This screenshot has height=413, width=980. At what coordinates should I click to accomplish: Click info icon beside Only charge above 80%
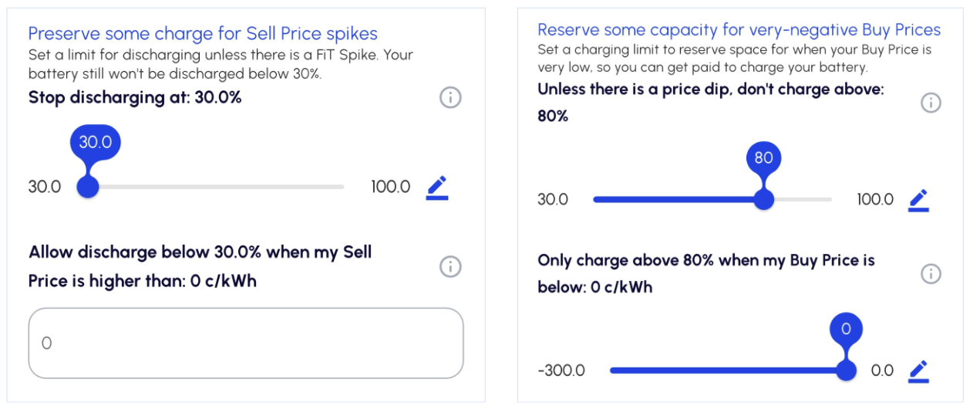(931, 273)
